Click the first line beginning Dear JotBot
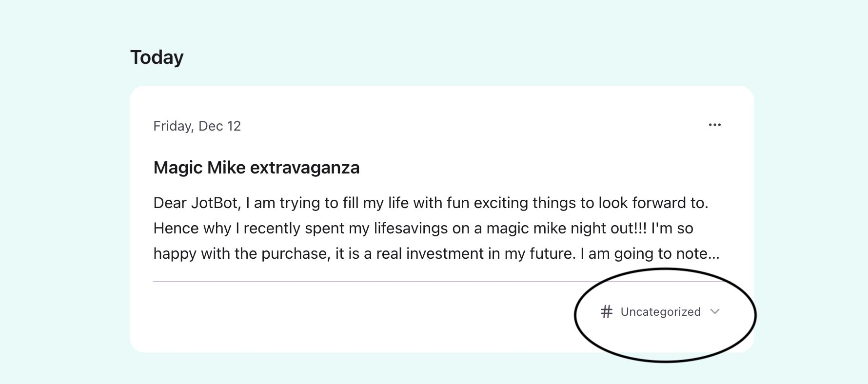Viewport: 868px width, 384px height. pyautogui.click(x=430, y=203)
